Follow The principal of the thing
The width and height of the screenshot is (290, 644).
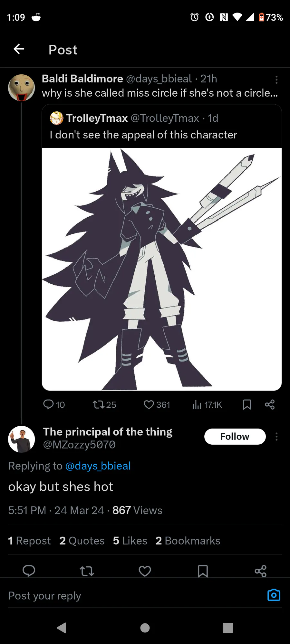(235, 437)
